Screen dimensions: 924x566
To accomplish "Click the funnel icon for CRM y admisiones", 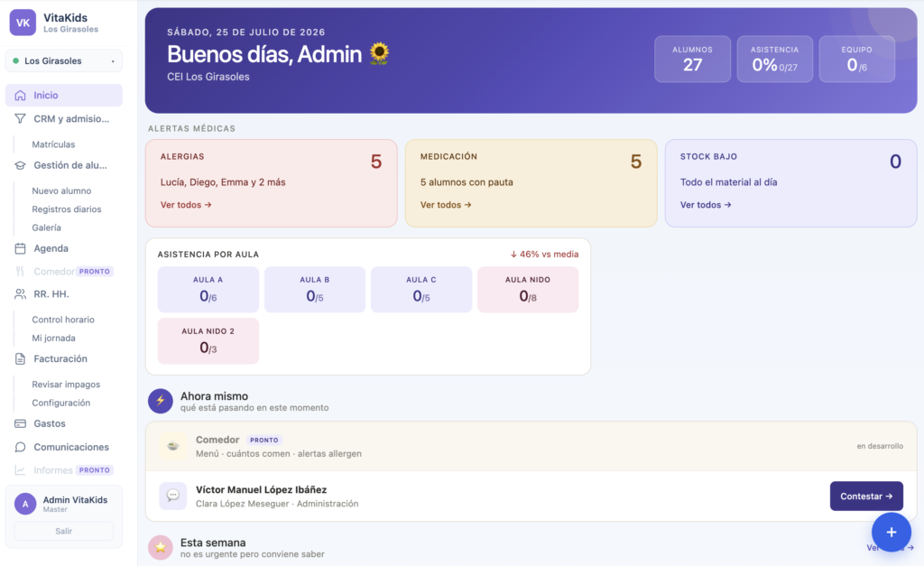I will [20, 118].
